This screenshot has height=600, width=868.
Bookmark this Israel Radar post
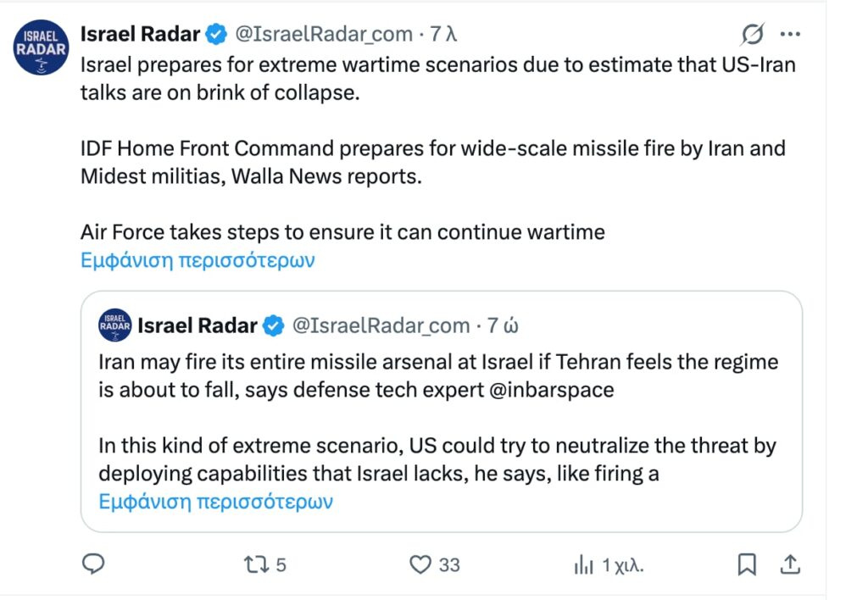point(747,564)
